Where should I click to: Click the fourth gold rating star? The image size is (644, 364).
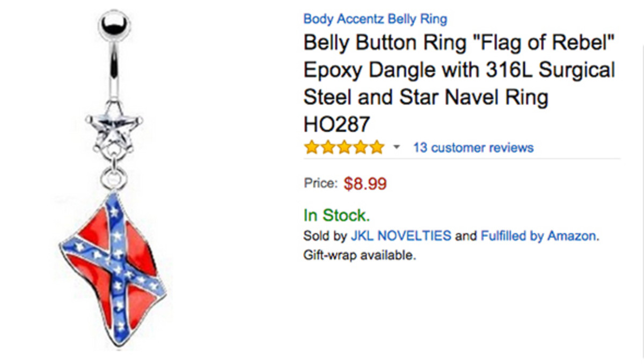[x=361, y=147]
